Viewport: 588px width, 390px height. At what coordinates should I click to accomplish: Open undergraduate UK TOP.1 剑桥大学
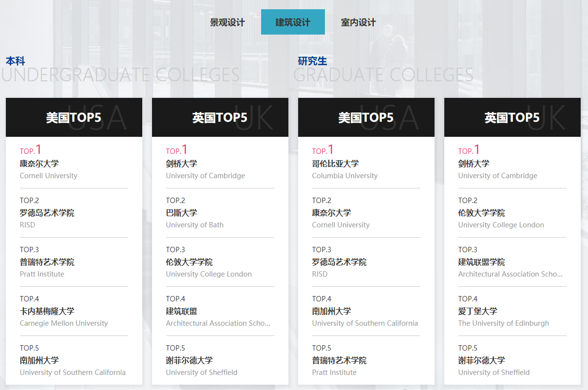click(x=181, y=164)
